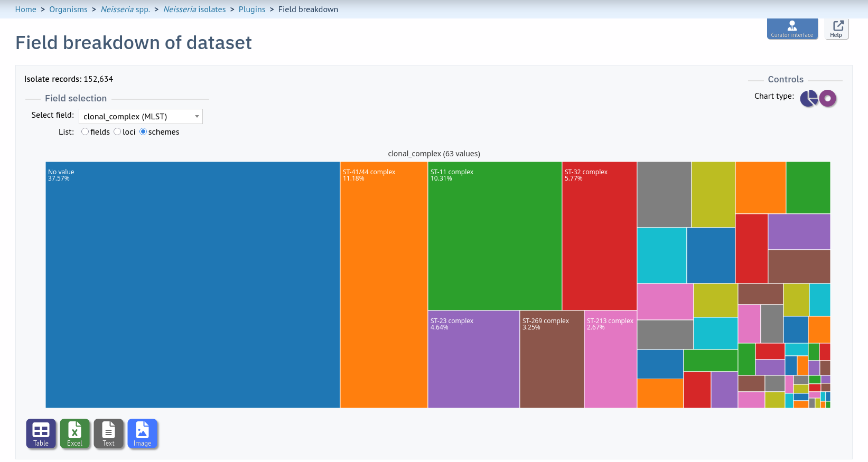Viewport: 868px width, 462px height.
Task: Select the fields list radio button
Action: coord(85,131)
